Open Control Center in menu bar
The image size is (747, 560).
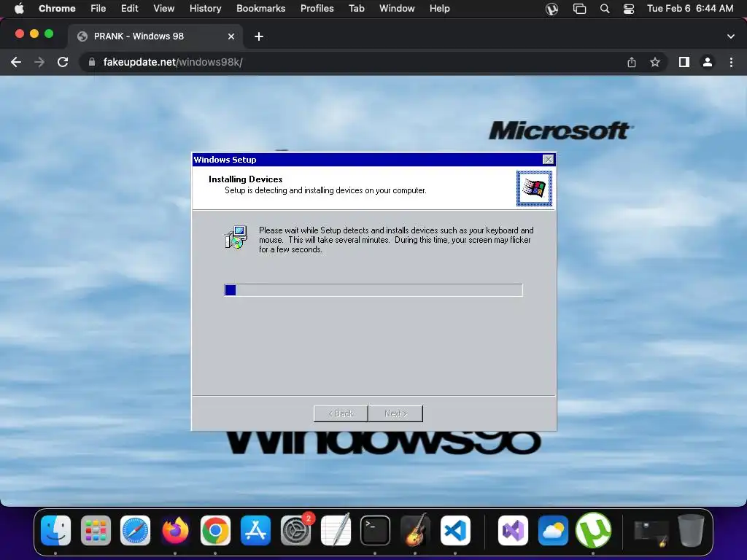(x=629, y=9)
